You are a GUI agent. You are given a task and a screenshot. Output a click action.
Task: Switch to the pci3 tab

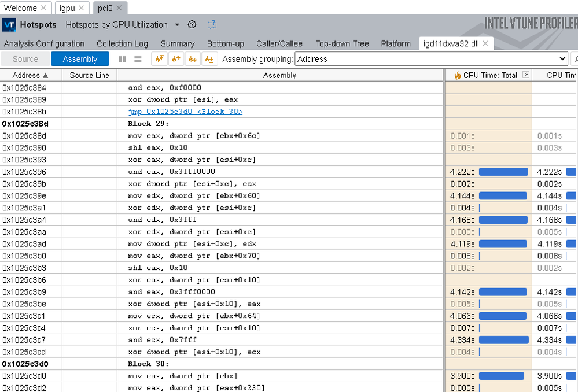[x=105, y=8]
